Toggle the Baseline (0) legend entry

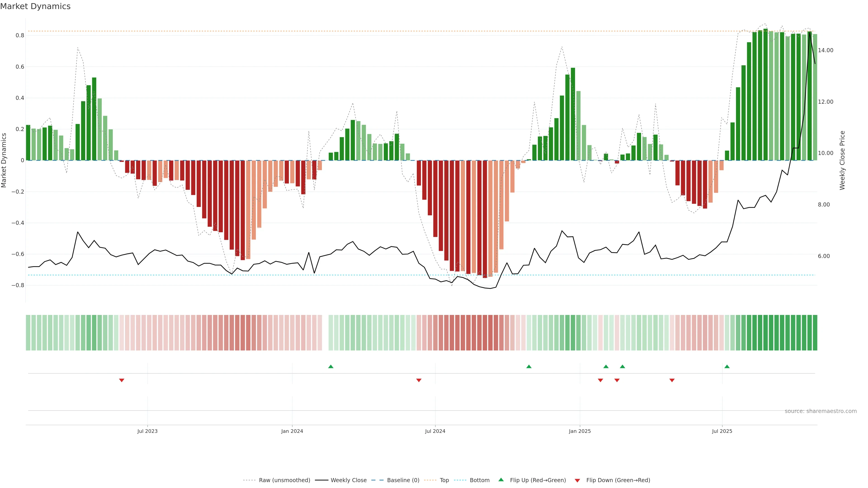[403, 480]
